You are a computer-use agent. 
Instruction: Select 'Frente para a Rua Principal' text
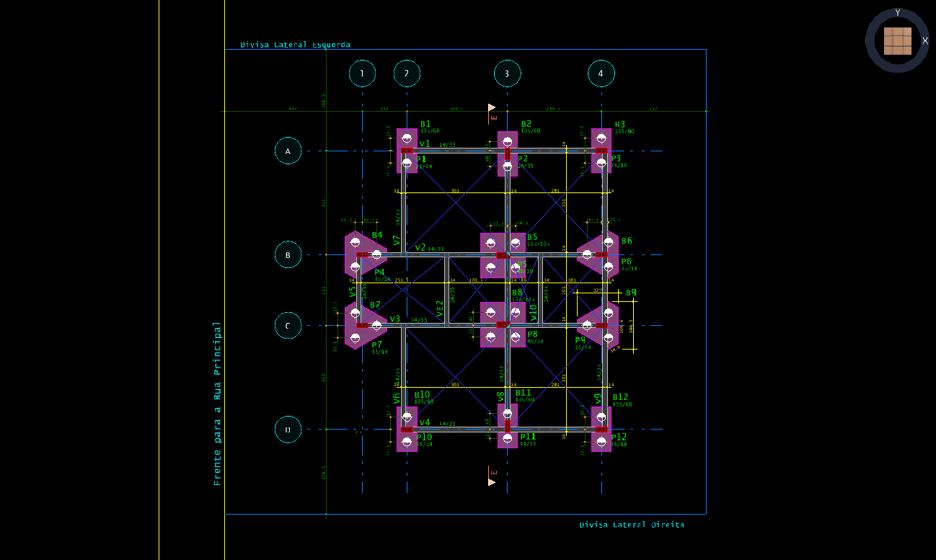click(218, 404)
